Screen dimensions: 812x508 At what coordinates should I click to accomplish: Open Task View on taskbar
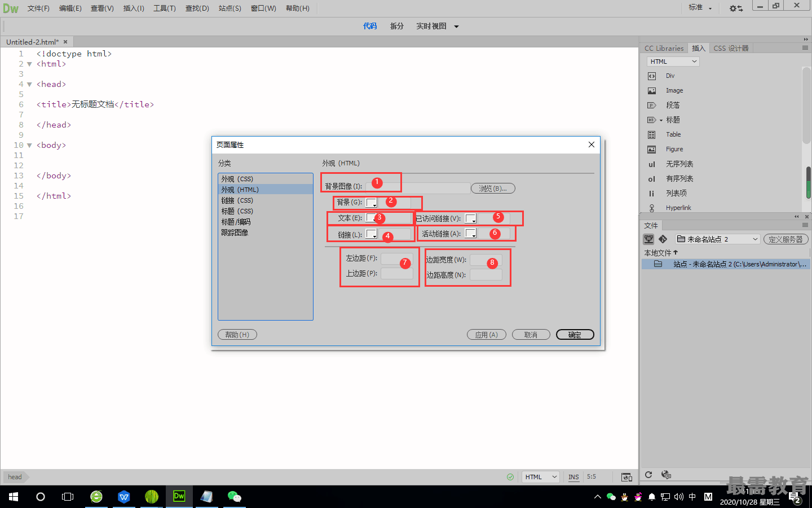click(68, 497)
